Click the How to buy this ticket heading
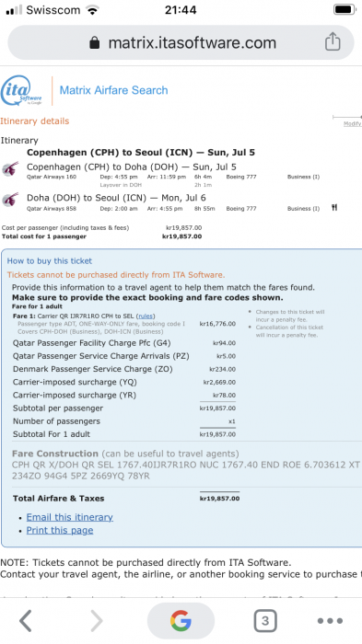This screenshot has width=362, height=644. pyautogui.click(x=50, y=260)
